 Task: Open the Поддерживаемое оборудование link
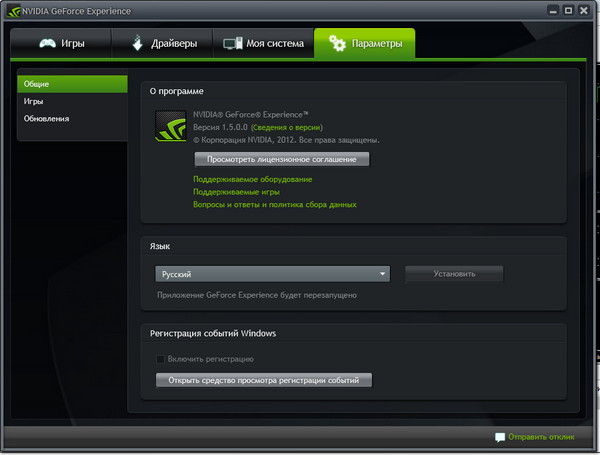[x=252, y=179]
